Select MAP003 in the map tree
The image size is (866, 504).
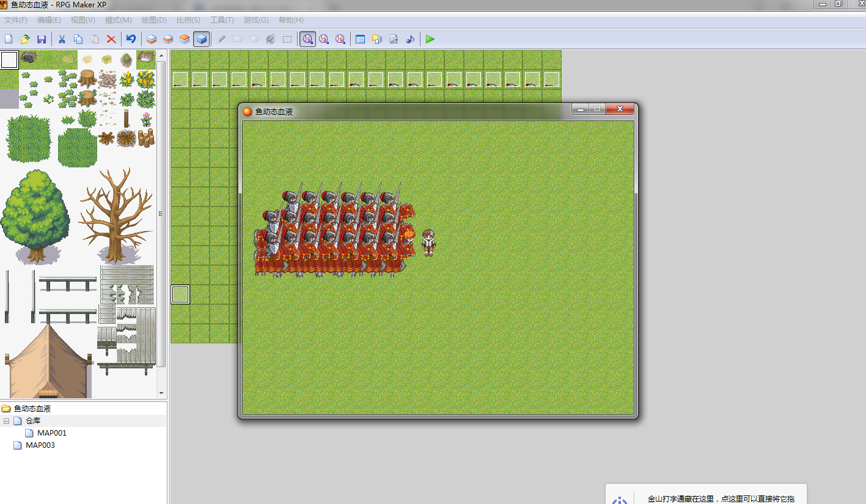click(40, 445)
